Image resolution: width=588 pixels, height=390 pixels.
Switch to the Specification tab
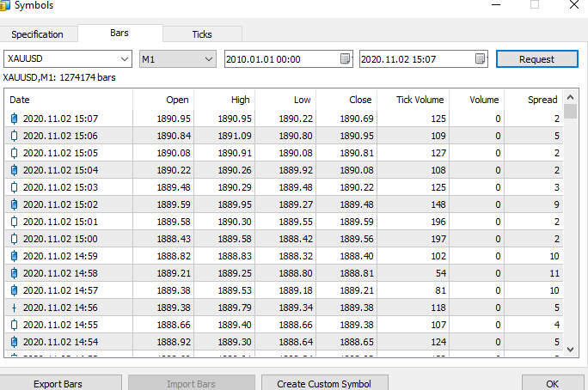click(x=38, y=34)
